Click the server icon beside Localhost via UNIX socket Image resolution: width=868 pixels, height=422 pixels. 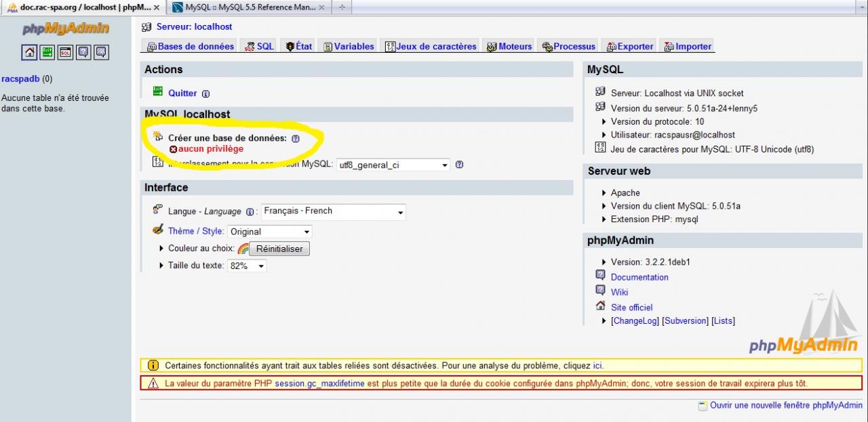[x=600, y=91]
